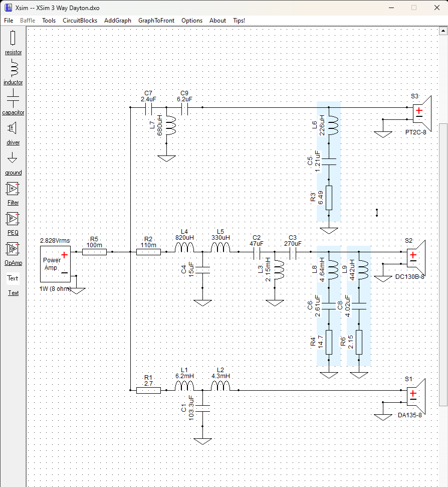Select capacitor C9 6.2uF
Viewport: 448px width, 487px height.
coord(184,107)
